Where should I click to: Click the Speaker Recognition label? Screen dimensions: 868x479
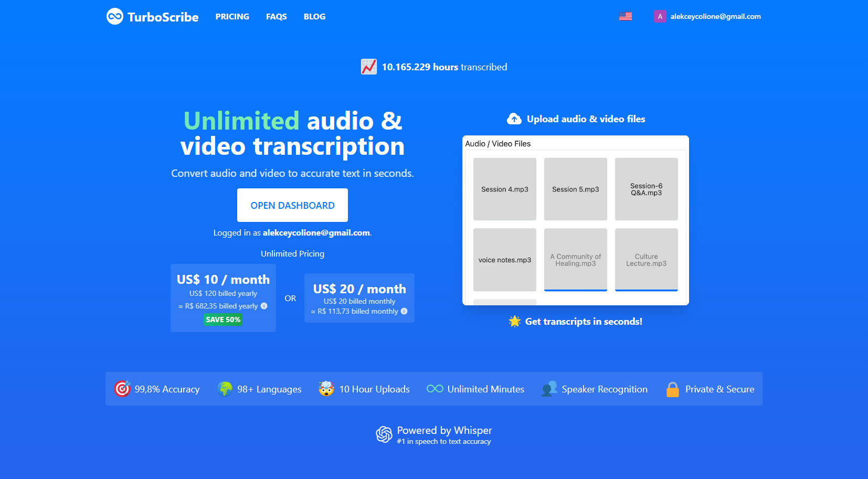(605, 389)
